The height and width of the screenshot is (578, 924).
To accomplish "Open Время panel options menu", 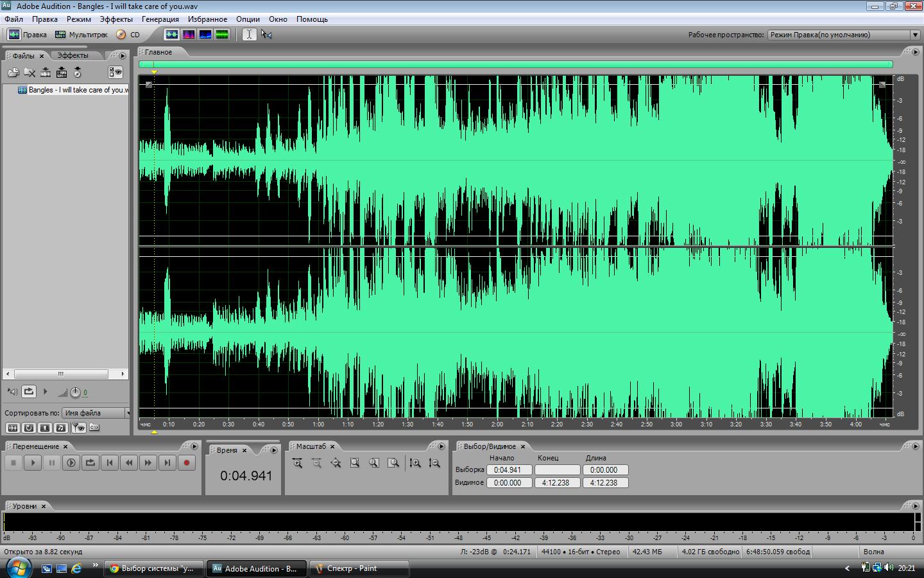I will (x=274, y=450).
